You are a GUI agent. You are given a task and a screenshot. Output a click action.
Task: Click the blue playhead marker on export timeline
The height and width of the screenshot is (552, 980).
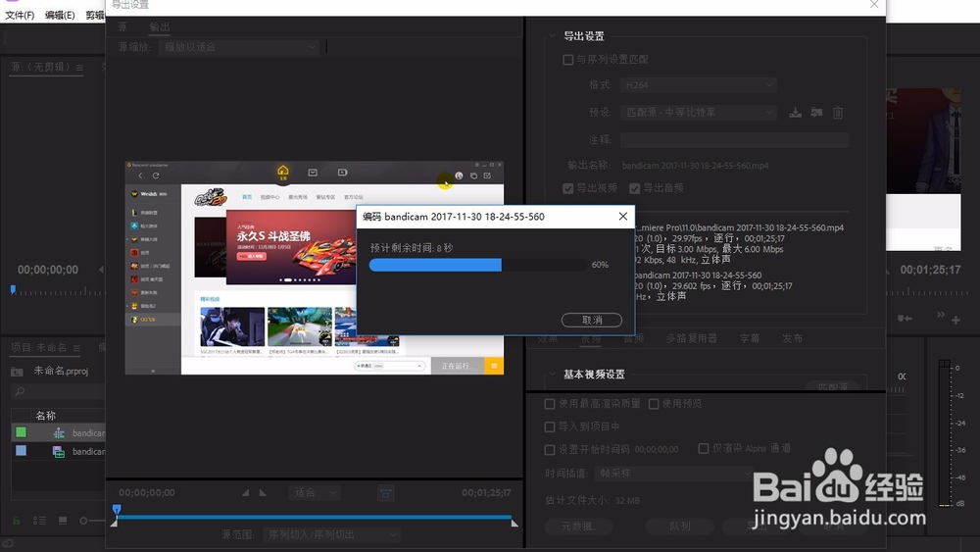coord(117,510)
